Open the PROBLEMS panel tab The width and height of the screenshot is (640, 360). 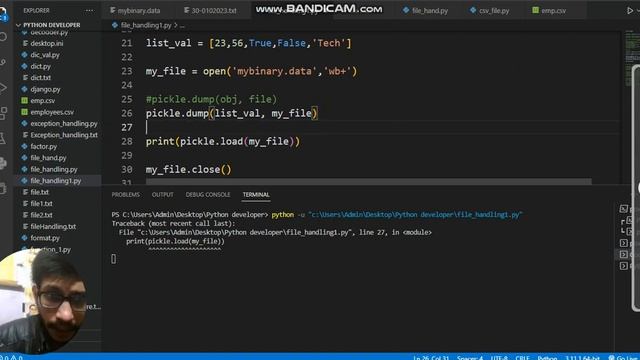(126, 195)
